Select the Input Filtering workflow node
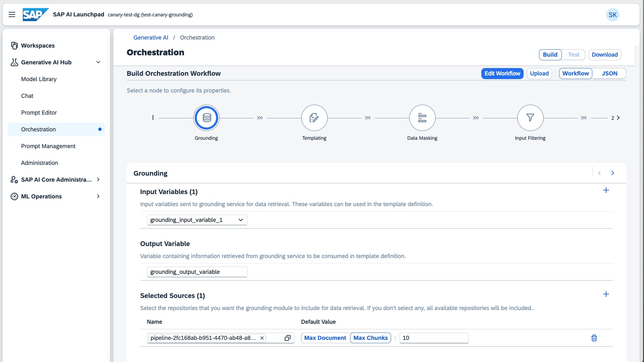Viewport: 644px width, 362px height. 530,118
